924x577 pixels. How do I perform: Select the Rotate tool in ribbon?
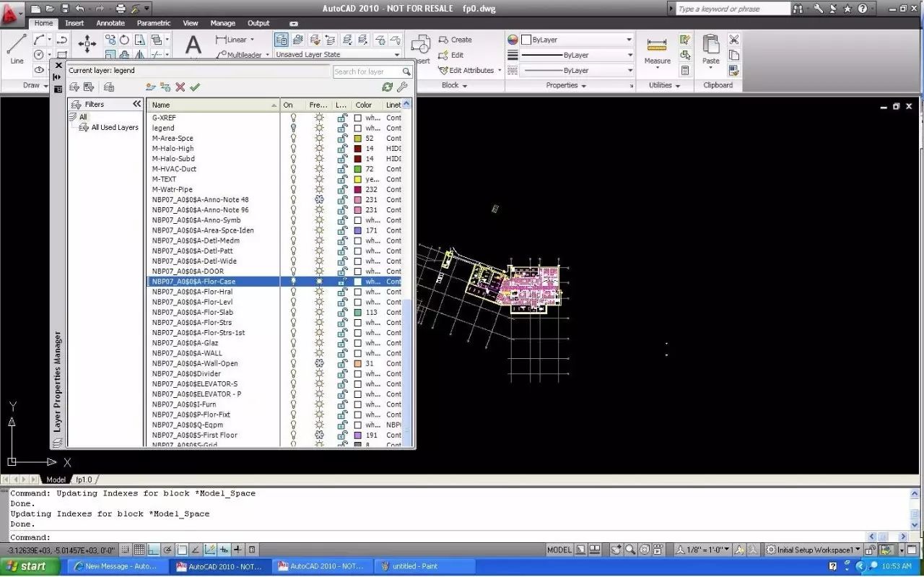(124, 40)
